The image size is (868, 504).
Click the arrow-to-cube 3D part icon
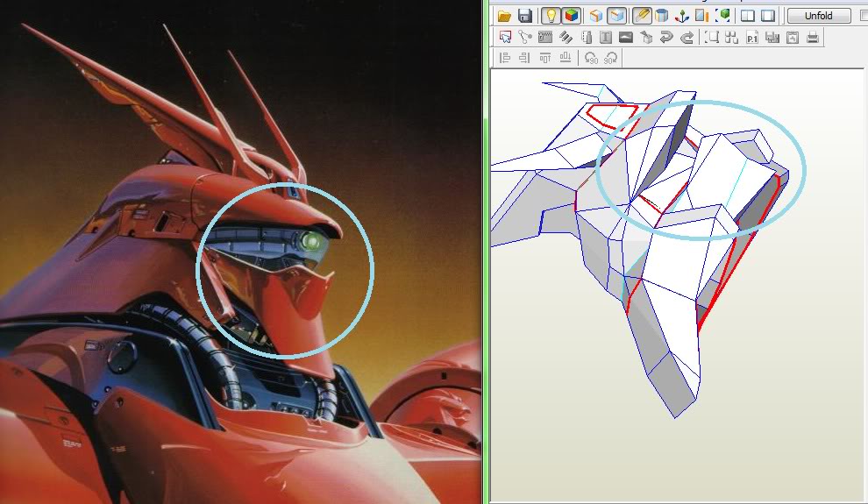[x=646, y=37]
